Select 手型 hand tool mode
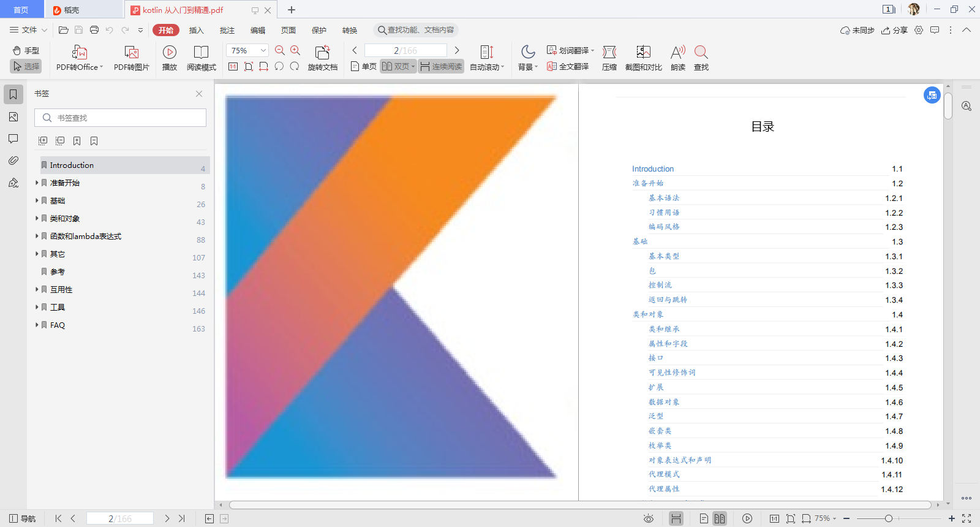980x527 pixels. coord(26,50)
